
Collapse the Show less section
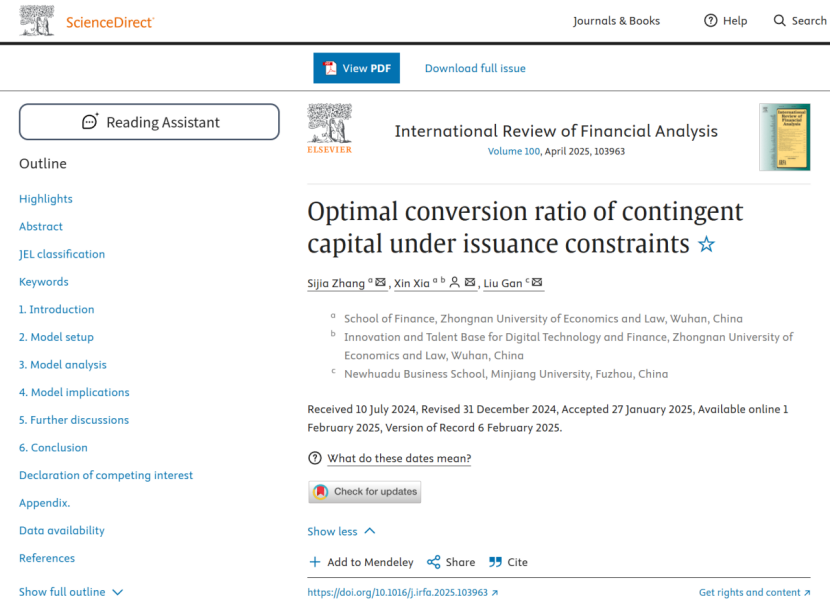[x=341, y=531]
